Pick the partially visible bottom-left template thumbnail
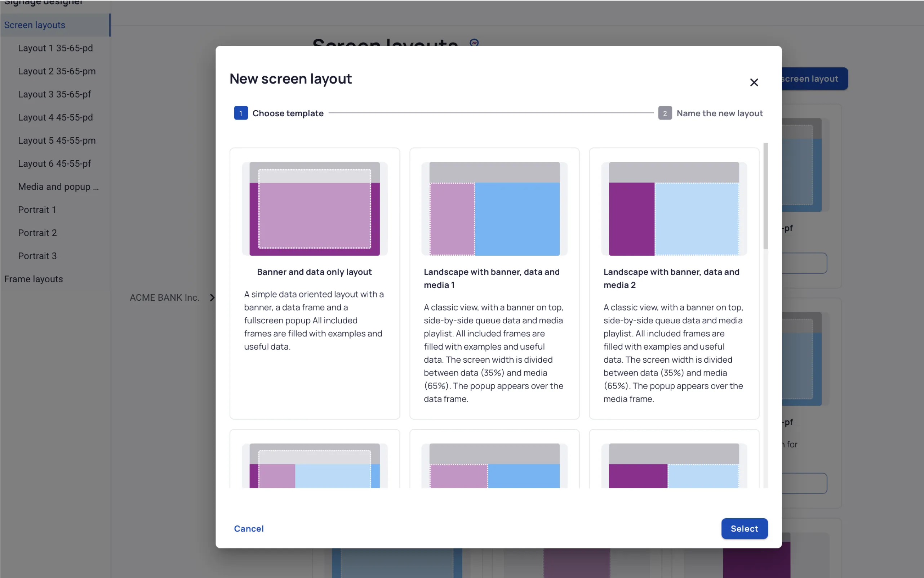The width and height of the screenshot is (924, 578). click(315, 466)
